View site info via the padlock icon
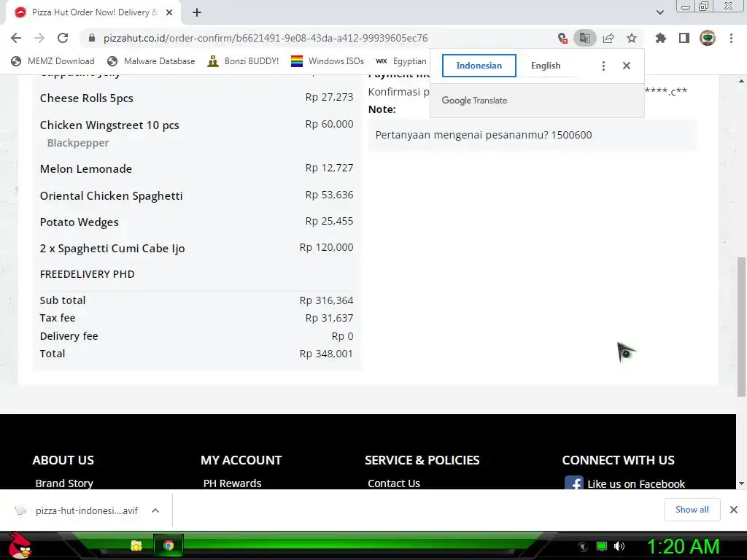This screenshot has height=560, width=747. click(92, 38)
